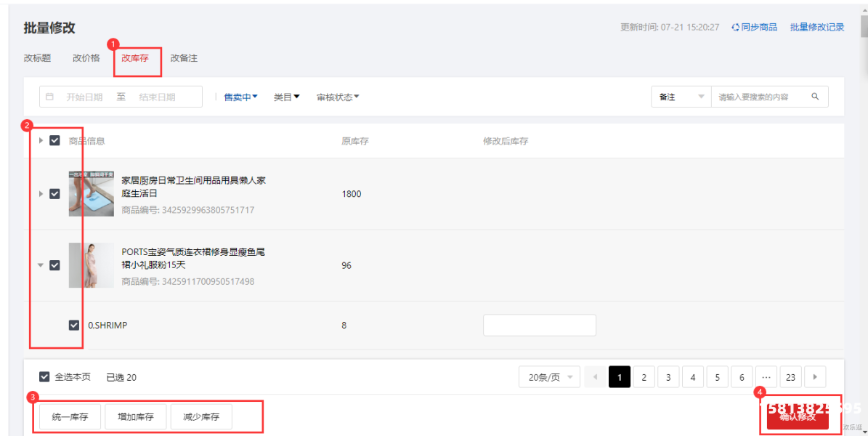This screenshot has width=868, height=436.
Task: Click the 统一库存 button
Action: (x=70, y=417)
